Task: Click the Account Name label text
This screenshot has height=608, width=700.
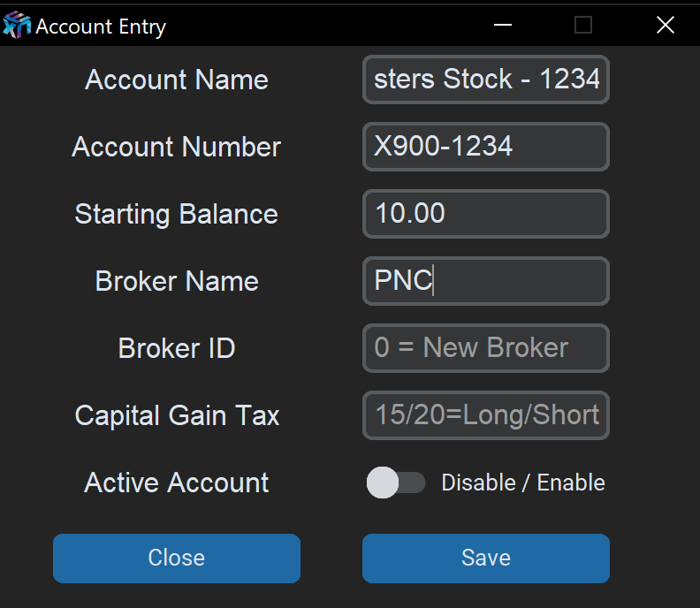Action: pos(177,80)
